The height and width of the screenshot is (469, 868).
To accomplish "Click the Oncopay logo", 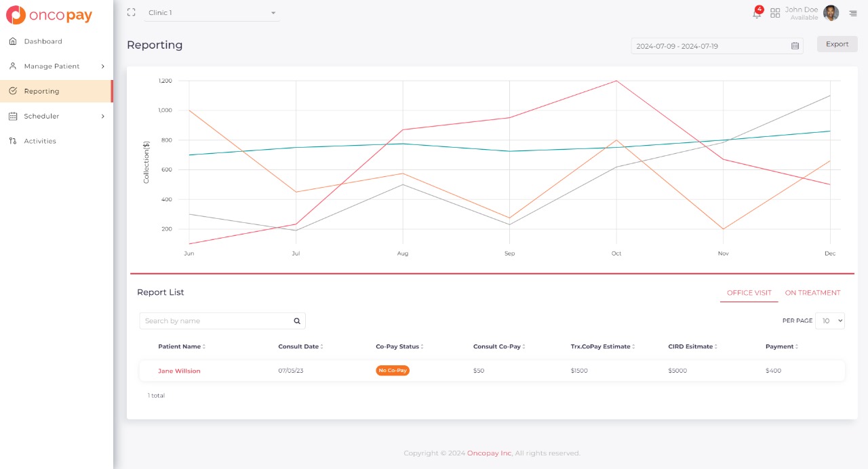I will click(x=49, y=15).
